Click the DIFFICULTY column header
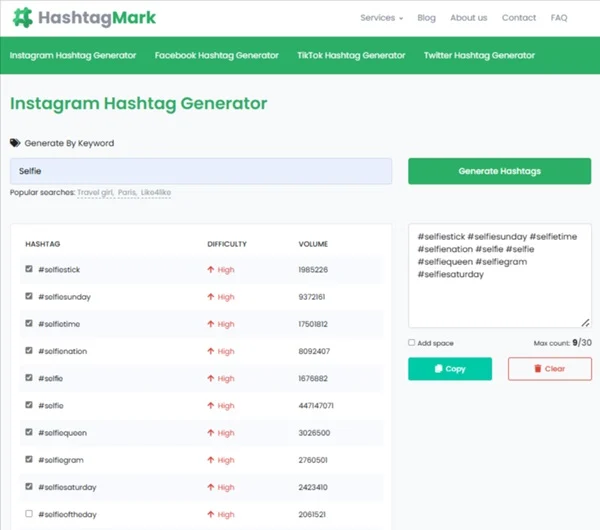 227,244
